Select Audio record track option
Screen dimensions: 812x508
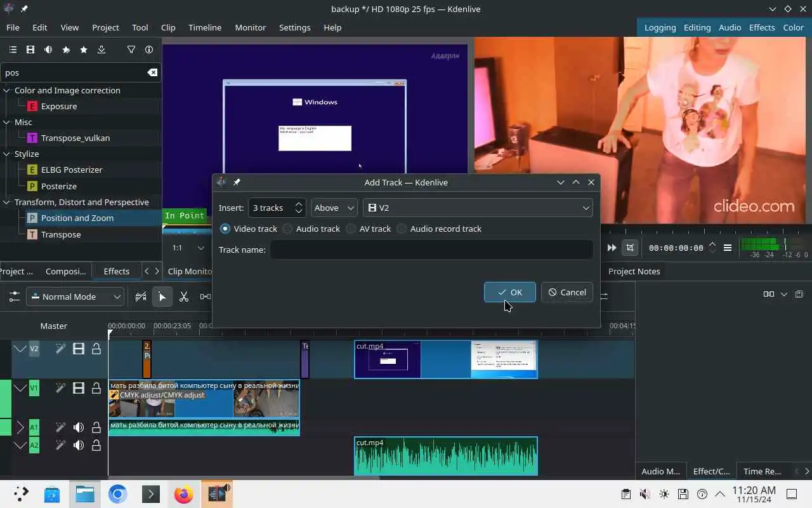439,229
